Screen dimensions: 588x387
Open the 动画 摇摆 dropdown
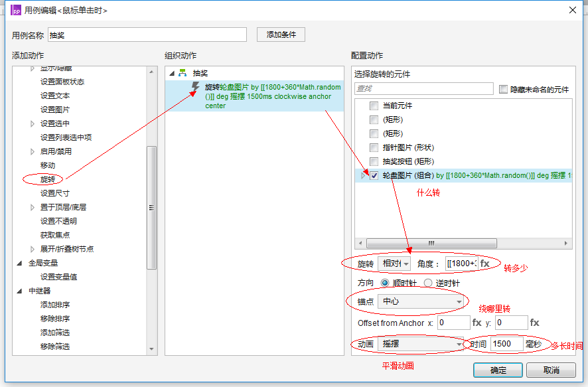pyautogui.click(x=421, y=344)
